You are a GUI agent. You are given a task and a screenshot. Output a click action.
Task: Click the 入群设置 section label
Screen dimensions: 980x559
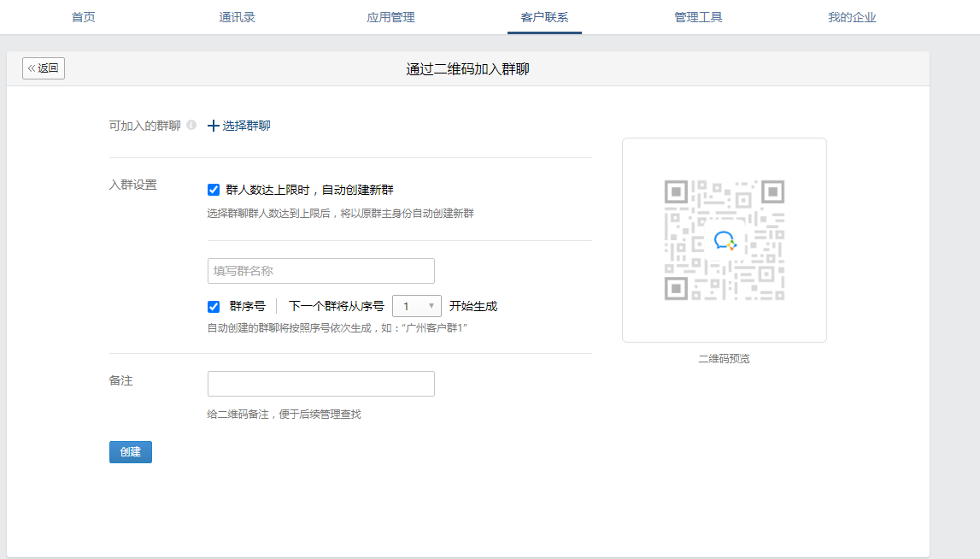[x=132, y=185]
